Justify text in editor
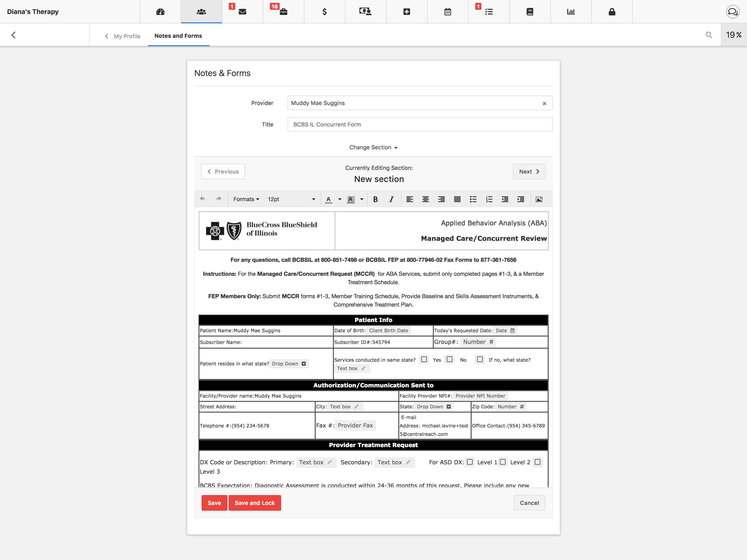This screenshot has height=560, width=747. pos(457,199)
